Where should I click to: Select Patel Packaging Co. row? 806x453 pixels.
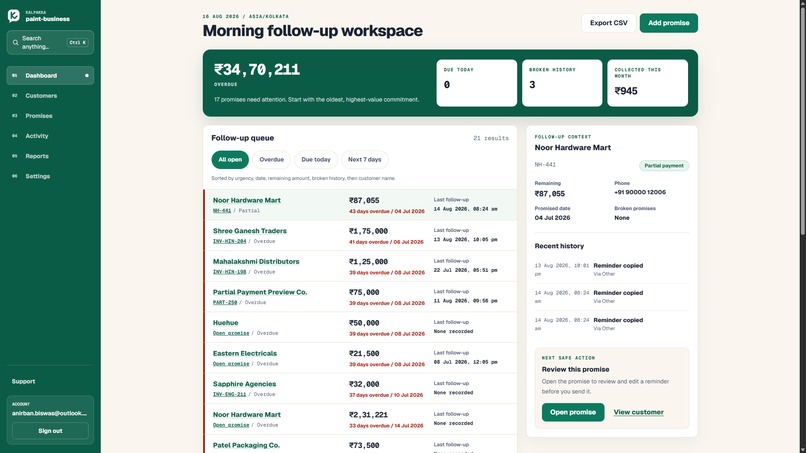click(x=360, y=444)
